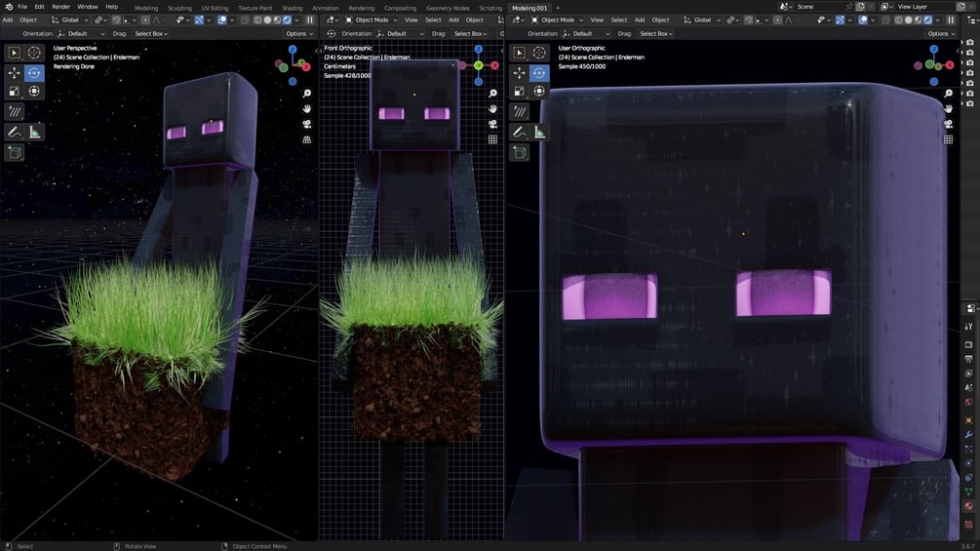Open Object Mode dropdown in right viewport
Screen dimensions: 980x551
click(558, 20)
